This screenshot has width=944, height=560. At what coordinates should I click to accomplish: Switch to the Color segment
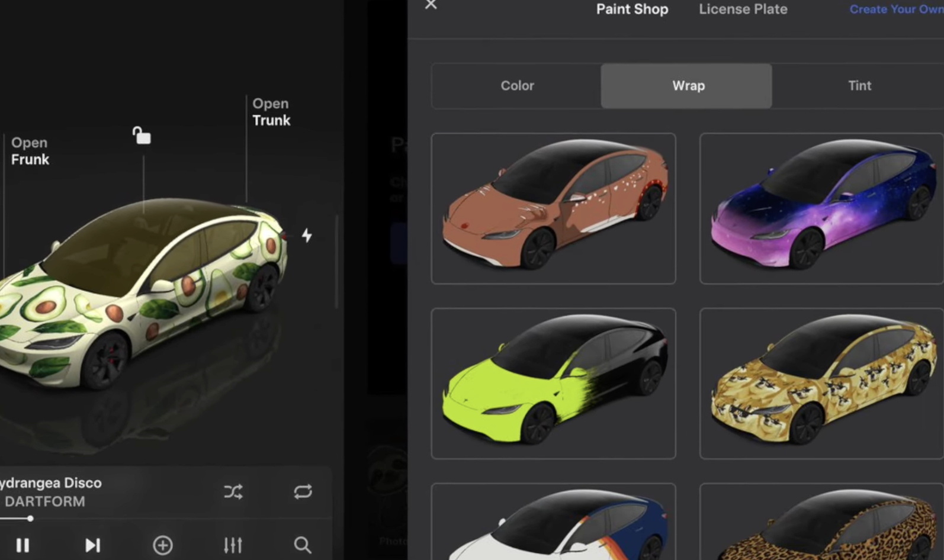pyautogui.click(x=517, y=86)
